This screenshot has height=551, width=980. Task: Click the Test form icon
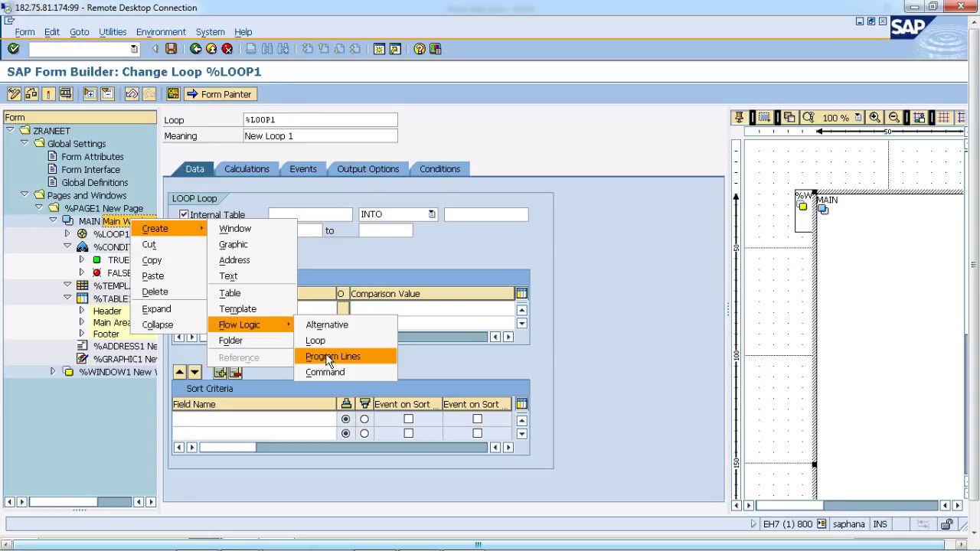point(66,94)
